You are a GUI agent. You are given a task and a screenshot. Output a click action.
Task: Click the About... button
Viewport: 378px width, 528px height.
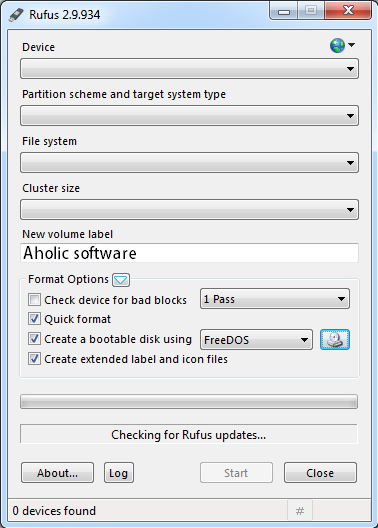click(58, 472)
